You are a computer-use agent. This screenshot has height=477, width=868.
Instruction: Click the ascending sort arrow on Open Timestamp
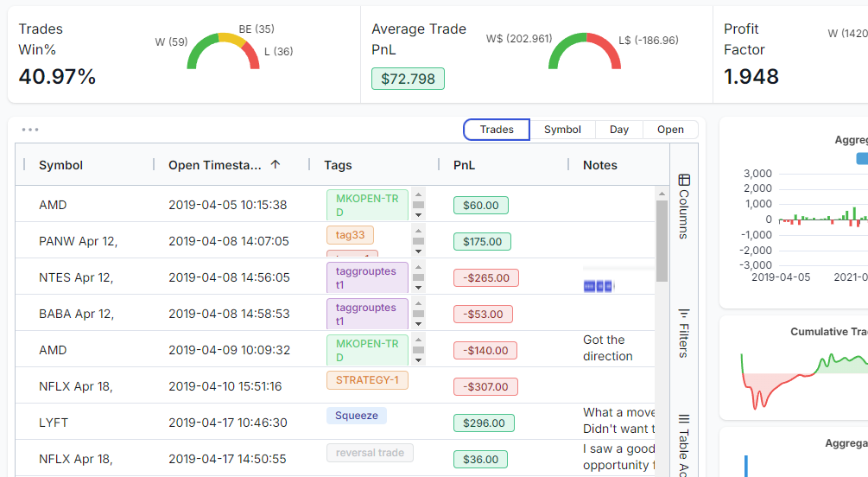(276, 164)
